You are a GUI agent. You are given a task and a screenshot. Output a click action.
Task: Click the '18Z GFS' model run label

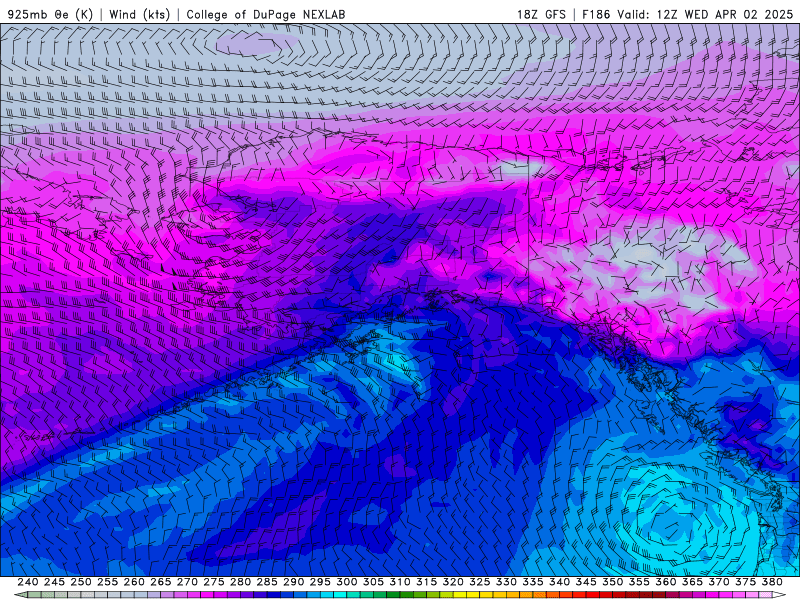point(541,14)
